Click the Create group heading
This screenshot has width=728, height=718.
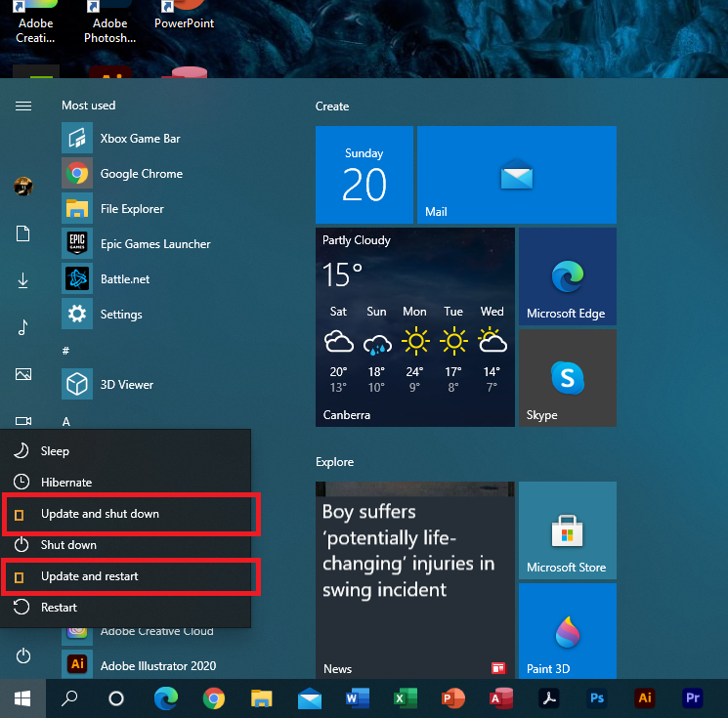click(332, 106)
